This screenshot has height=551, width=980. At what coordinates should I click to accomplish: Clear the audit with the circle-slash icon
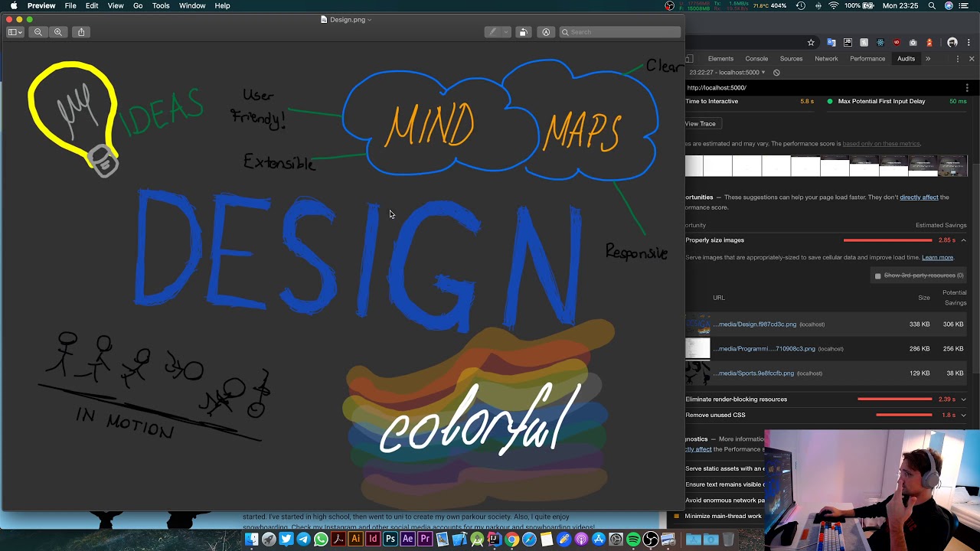point(776,73)
